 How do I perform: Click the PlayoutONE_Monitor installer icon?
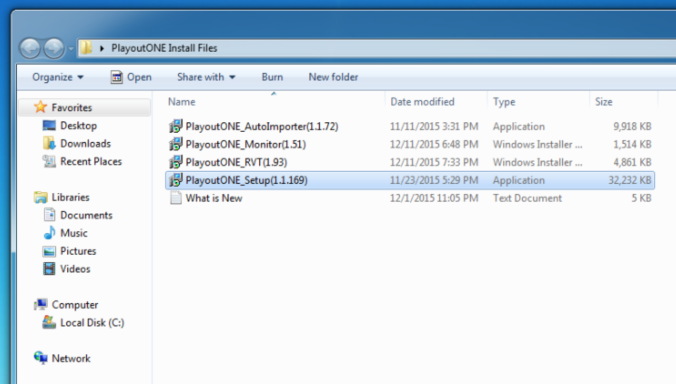[175, 144]
